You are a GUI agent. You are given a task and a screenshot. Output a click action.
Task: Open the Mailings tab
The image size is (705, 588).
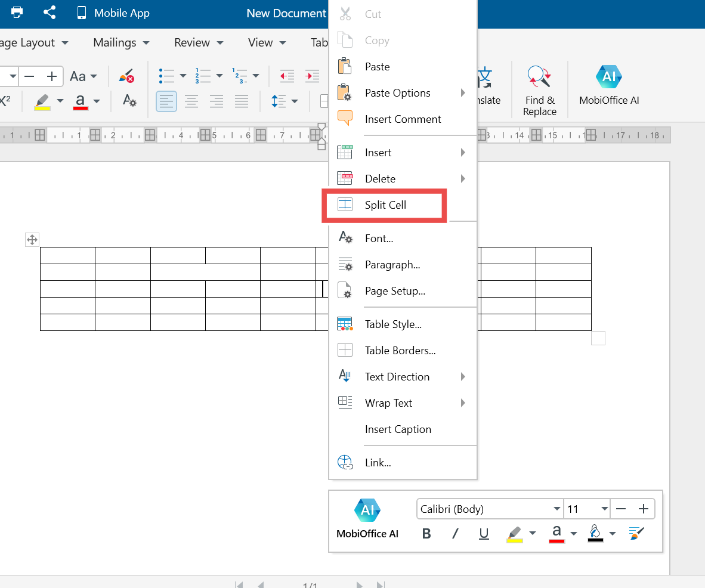point(121,43)
